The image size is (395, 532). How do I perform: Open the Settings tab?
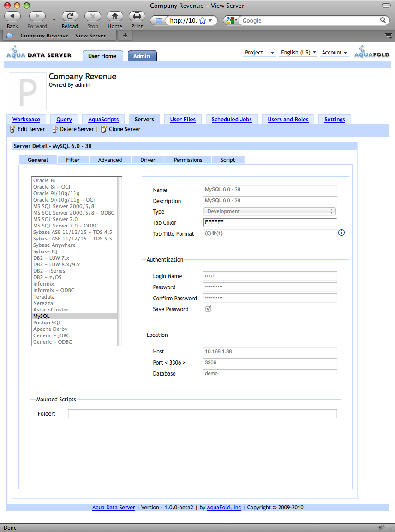pyautogui.click(x=335, y=120)
